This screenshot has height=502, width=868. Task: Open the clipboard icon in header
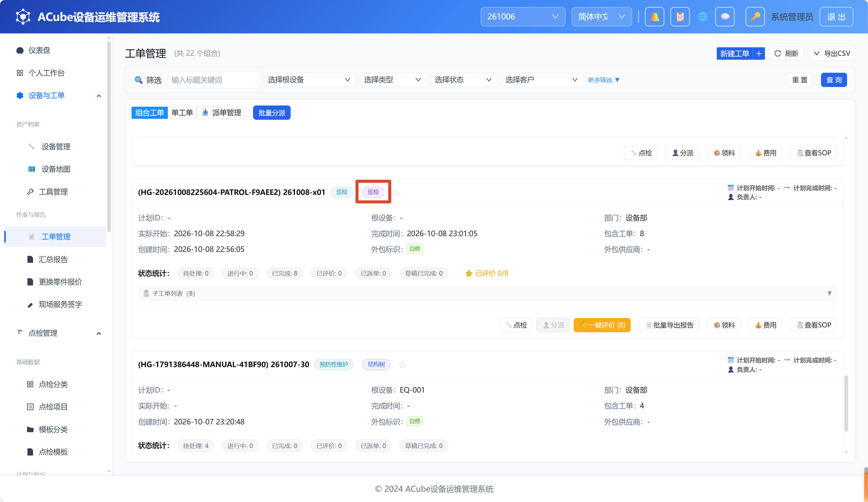[x=680, y=17]
